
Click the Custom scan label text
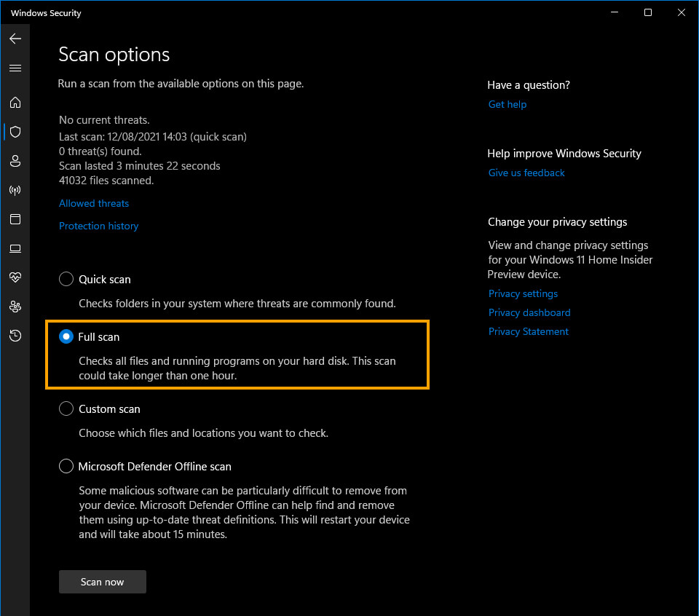pos(109,409)
